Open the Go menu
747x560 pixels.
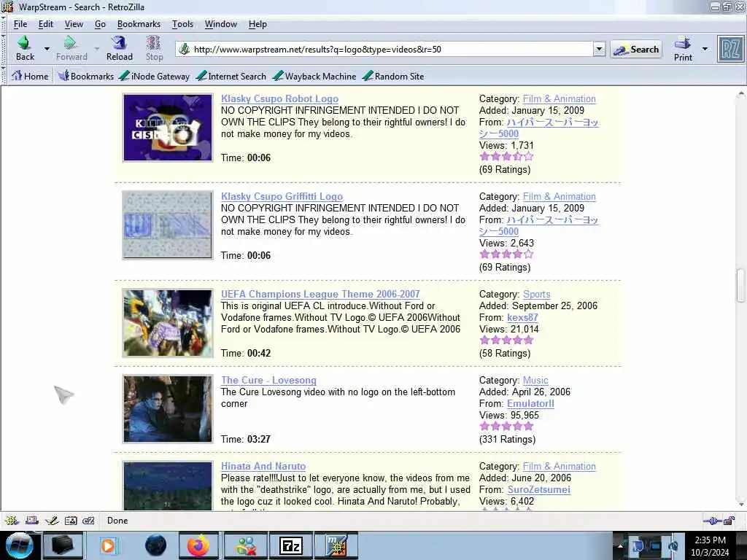coord(100,24)
